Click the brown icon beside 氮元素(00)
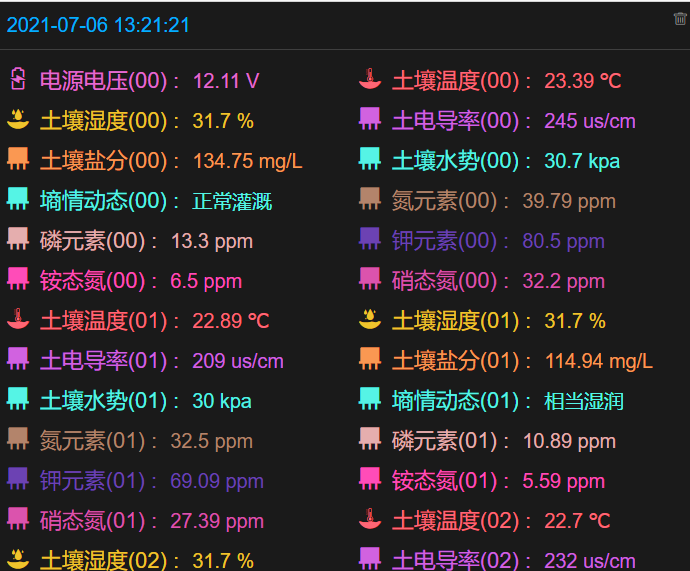Viewport: 690px width, 571px height. click(370, 200)
